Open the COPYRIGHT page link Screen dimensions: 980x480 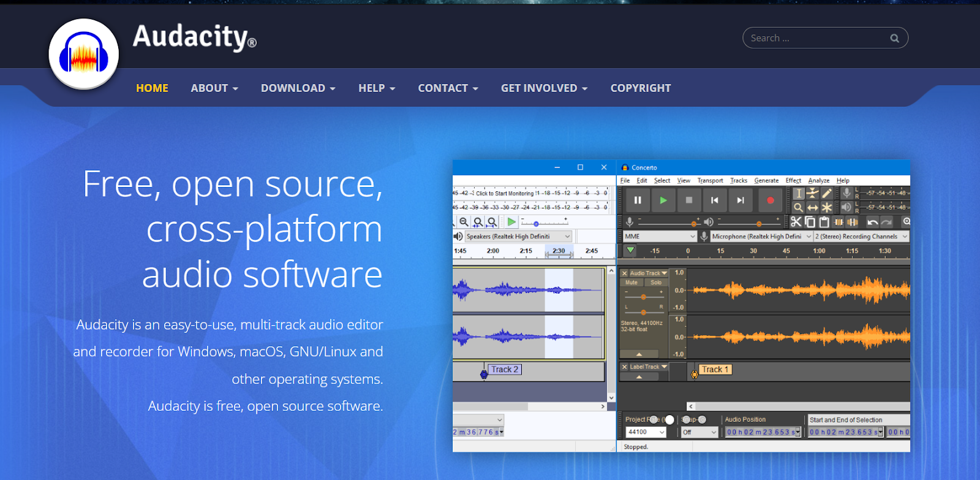(x=641, y=88)
